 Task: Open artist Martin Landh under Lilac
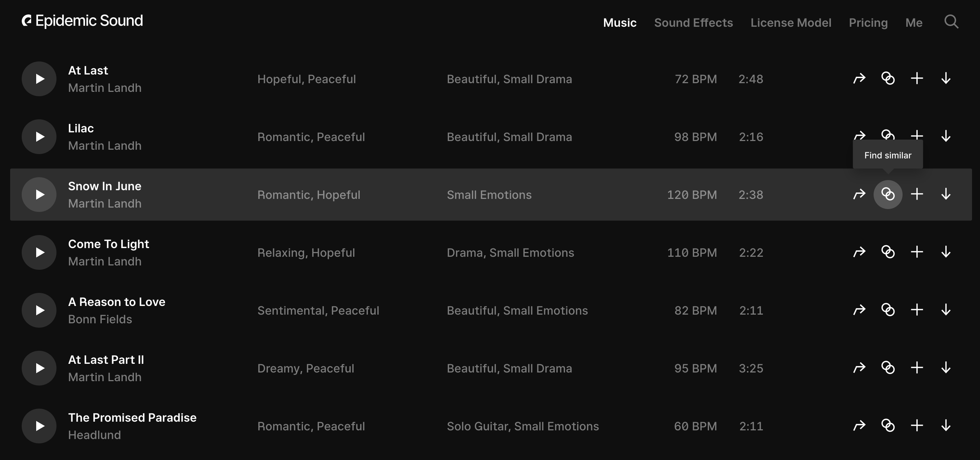[105, 146]
